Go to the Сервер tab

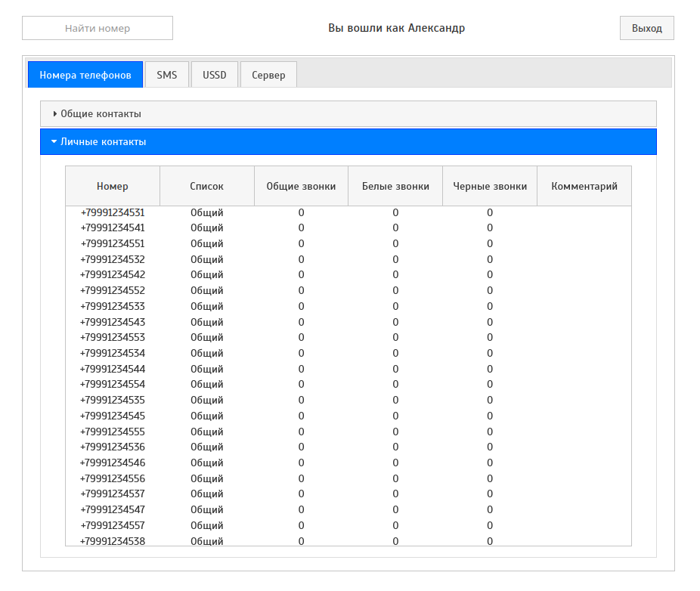(x=268, y=75)
